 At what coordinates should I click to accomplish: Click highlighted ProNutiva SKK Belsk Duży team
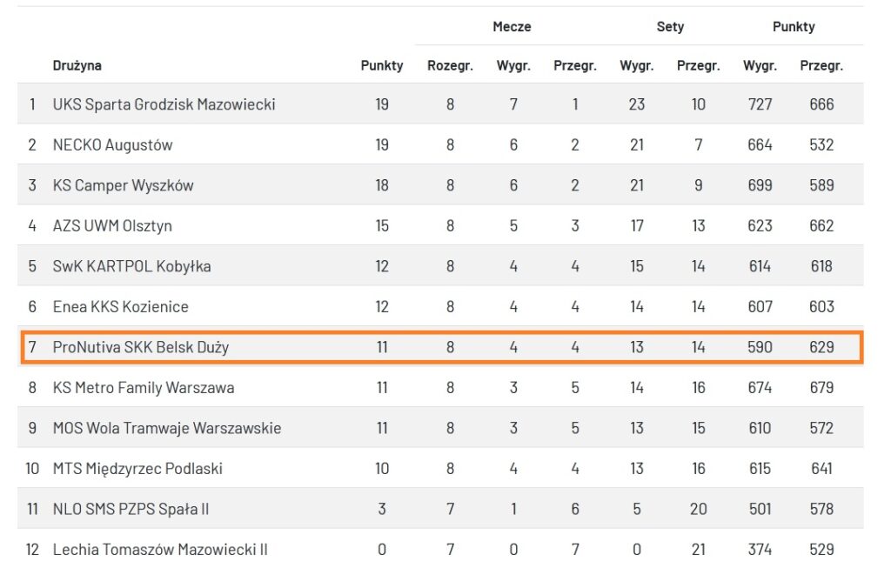pyautogui.click(x=140, y=347)
